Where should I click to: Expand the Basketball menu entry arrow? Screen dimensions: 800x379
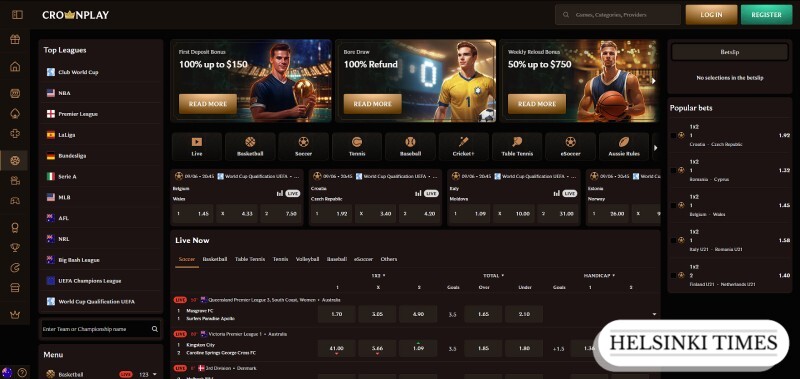coord(155,374)
